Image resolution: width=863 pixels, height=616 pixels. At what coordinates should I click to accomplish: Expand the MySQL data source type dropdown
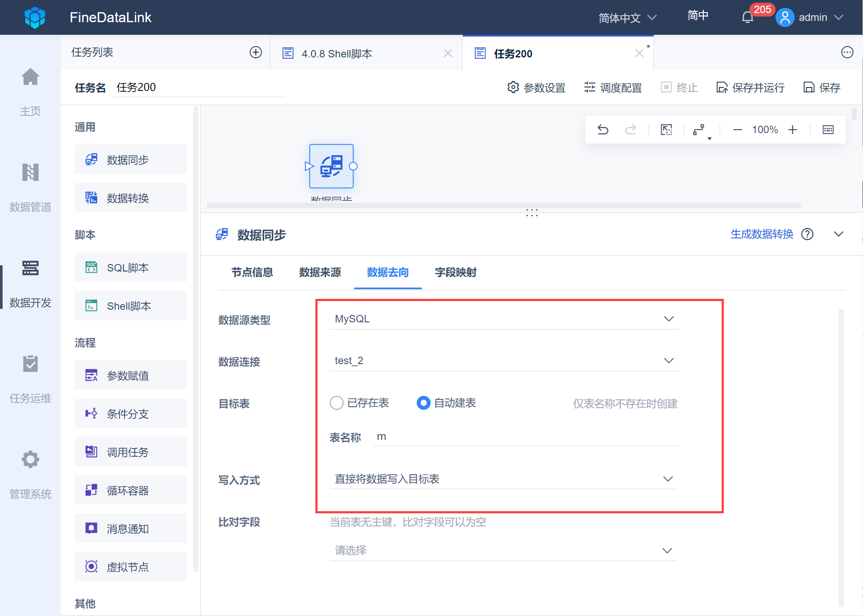click(504, 319)
